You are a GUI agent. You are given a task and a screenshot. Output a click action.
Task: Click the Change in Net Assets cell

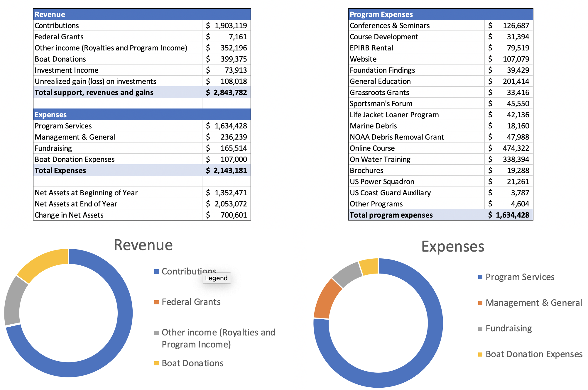(x=118, y=215)
